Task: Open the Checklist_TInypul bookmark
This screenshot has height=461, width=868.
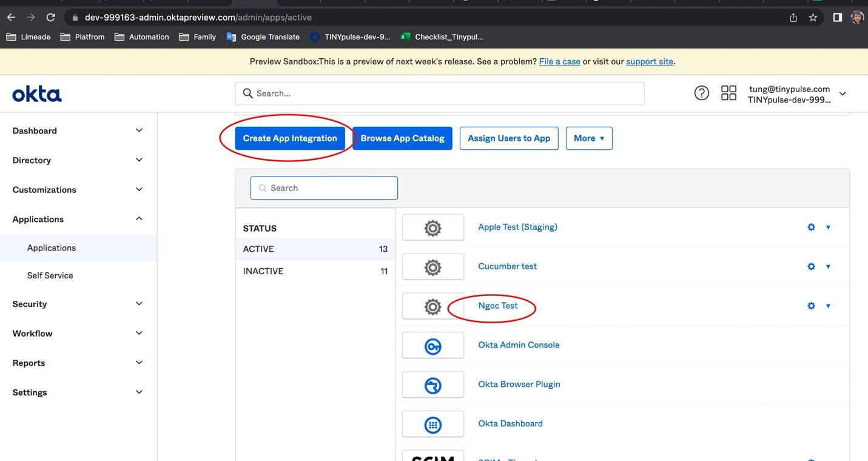Action: [442, 37]
